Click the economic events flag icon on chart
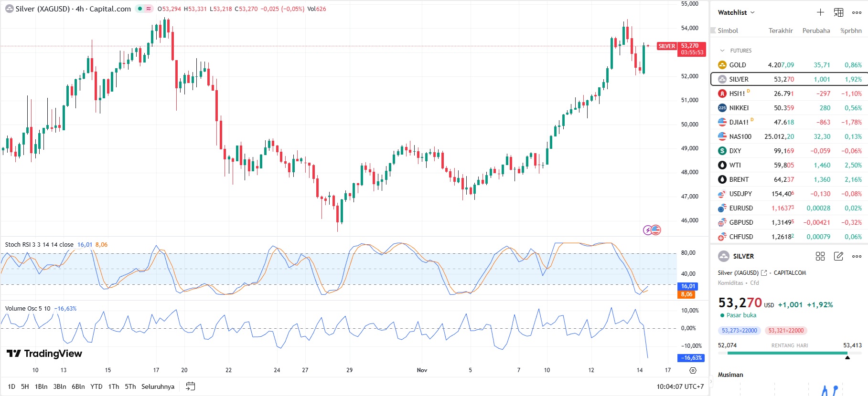 pyautogui.click(x=656, y=230)
